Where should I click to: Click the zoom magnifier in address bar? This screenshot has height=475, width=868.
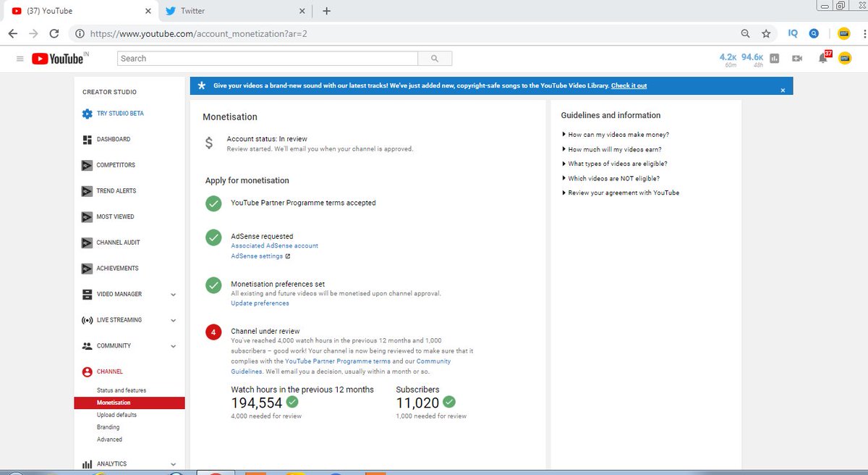point(746,33)
